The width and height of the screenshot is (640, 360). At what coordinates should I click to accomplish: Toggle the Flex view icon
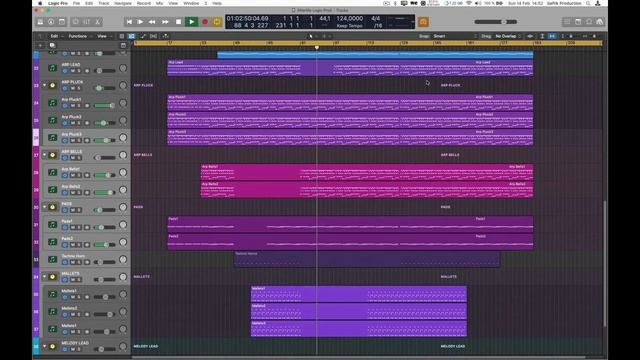coord(153,36)
